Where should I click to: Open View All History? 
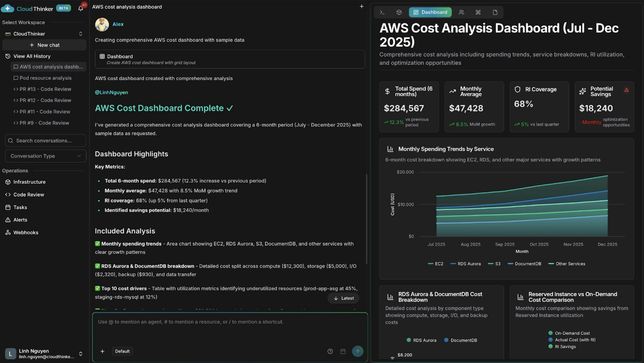tap(32, 56)
